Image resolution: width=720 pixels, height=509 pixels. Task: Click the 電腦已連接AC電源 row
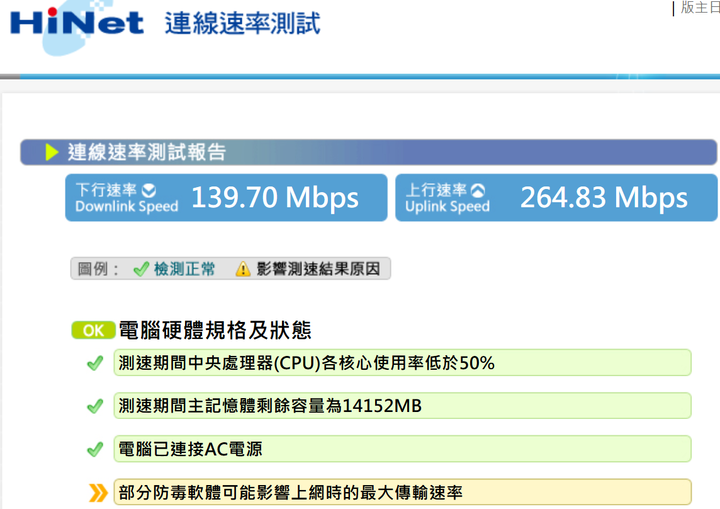click(402, 449)
